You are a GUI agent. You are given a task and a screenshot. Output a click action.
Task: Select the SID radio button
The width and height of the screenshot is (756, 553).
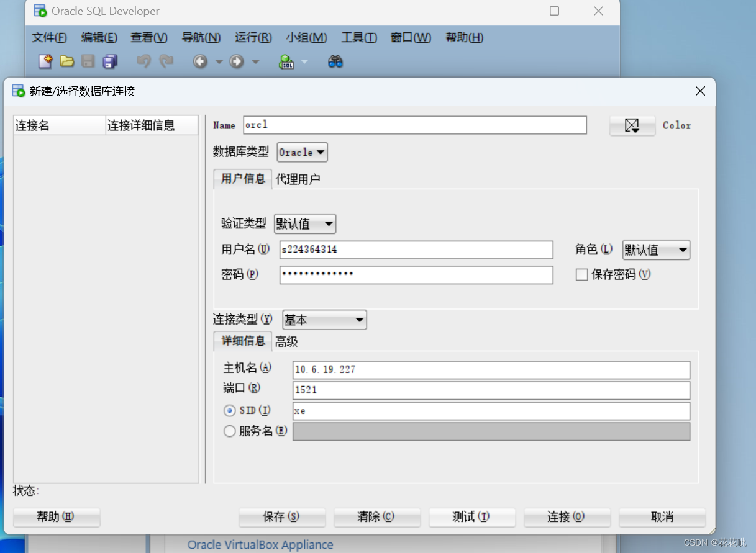click(230, 411)
